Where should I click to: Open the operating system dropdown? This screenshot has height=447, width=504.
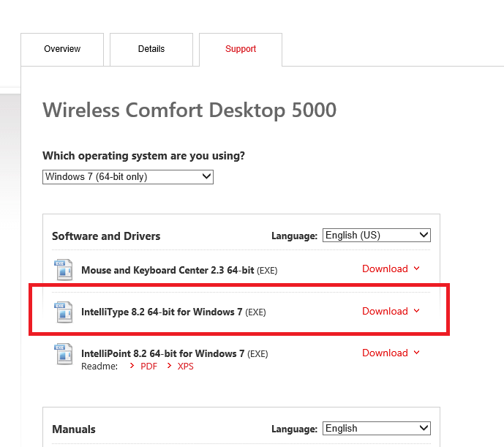(x=128, y=177)
